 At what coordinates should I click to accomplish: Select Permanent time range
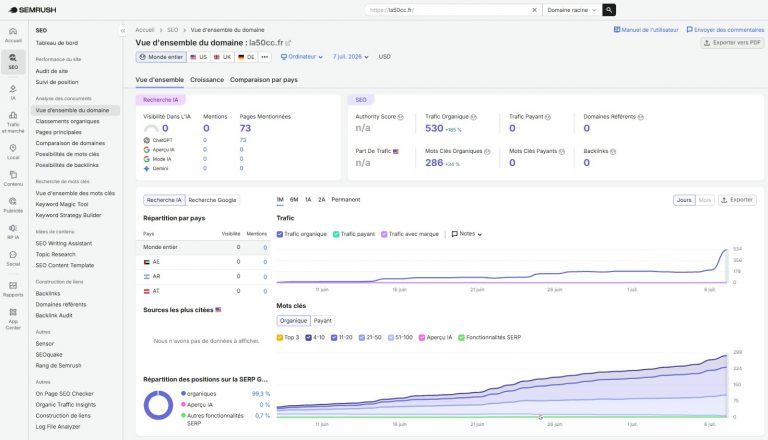click(346, 200)
